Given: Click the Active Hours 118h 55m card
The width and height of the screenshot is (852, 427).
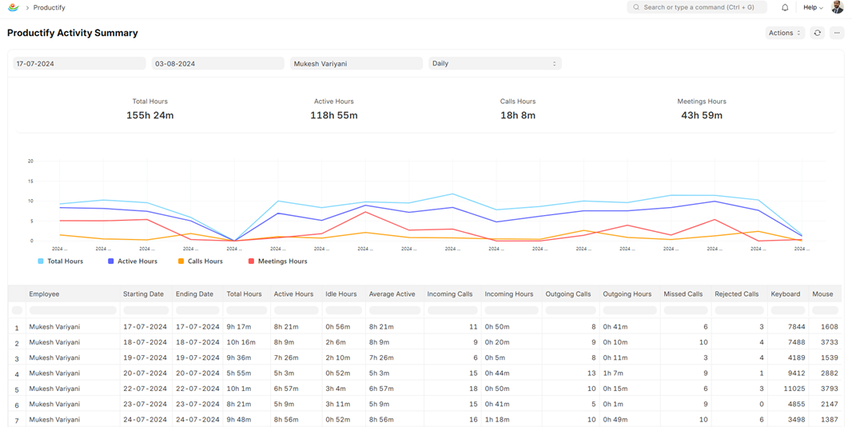Looking at the screenshot, I should coord(334,109).
